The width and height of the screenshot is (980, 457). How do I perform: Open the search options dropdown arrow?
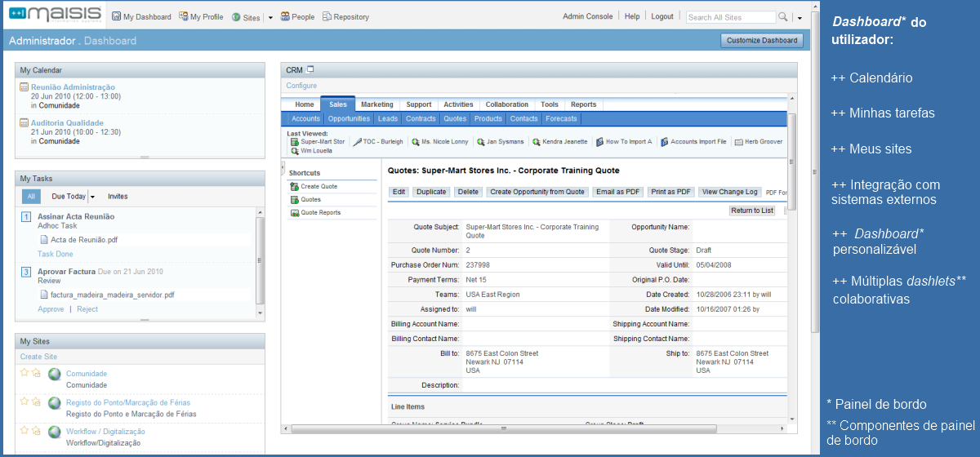point(800,17)
